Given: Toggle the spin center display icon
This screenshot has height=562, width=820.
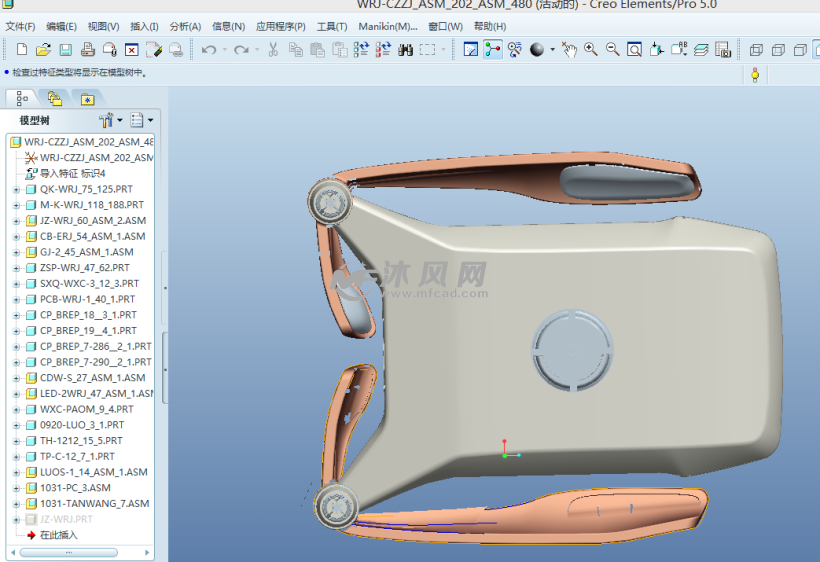Looking at the screenshot, I should pyautogui.click(x=492, y=49).
